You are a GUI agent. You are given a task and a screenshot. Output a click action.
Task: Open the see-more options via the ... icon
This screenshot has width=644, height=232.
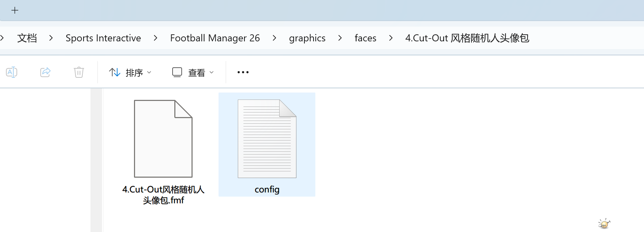point(243,72)
